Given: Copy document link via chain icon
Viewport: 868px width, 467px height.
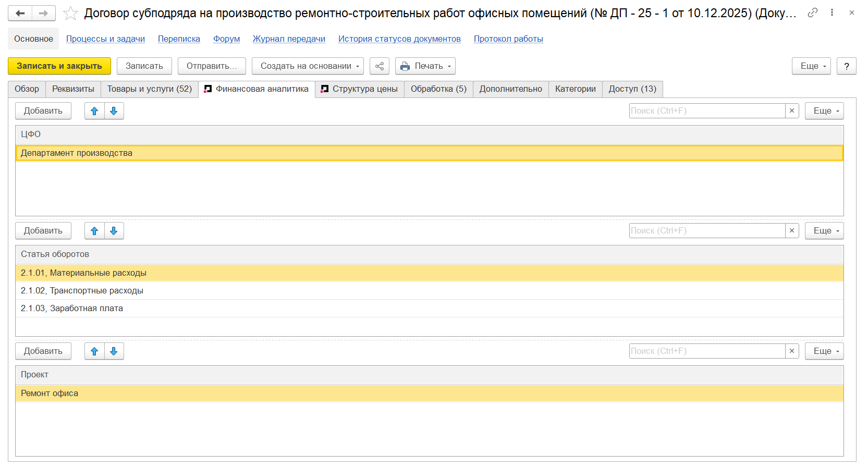Looking at the screenshot, I should tap(812, 13).
